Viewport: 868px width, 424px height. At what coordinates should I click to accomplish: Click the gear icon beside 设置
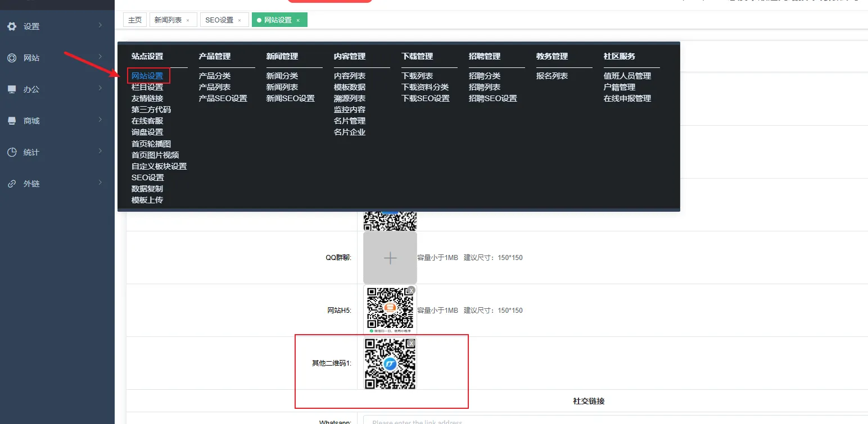coord(11,26)
